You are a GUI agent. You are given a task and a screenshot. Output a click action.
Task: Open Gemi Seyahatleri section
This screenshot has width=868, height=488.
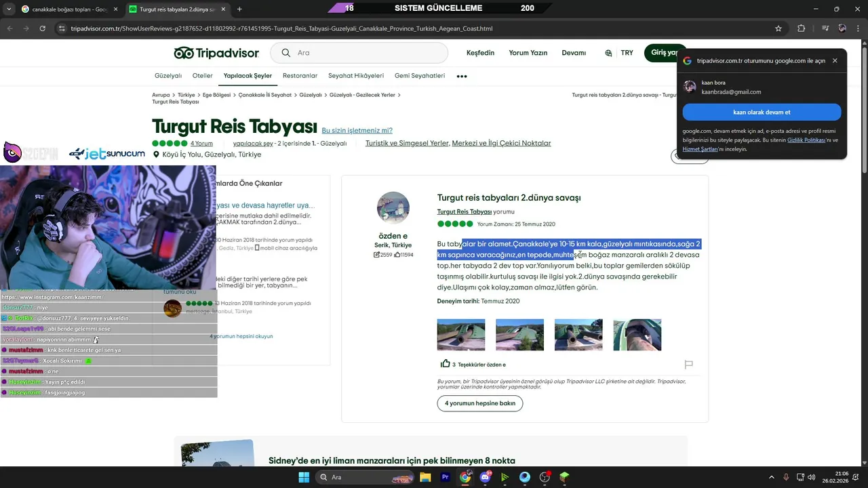(x=420, y=76)
